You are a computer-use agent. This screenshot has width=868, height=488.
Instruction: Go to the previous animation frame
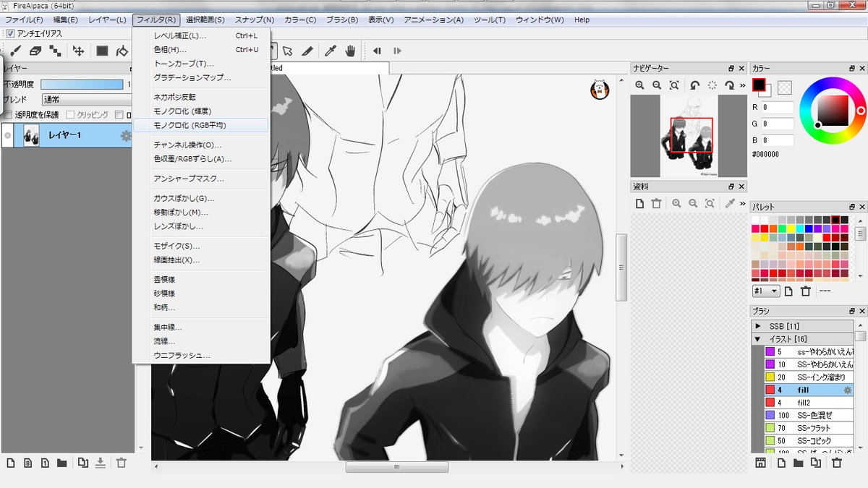coord(377,51)
